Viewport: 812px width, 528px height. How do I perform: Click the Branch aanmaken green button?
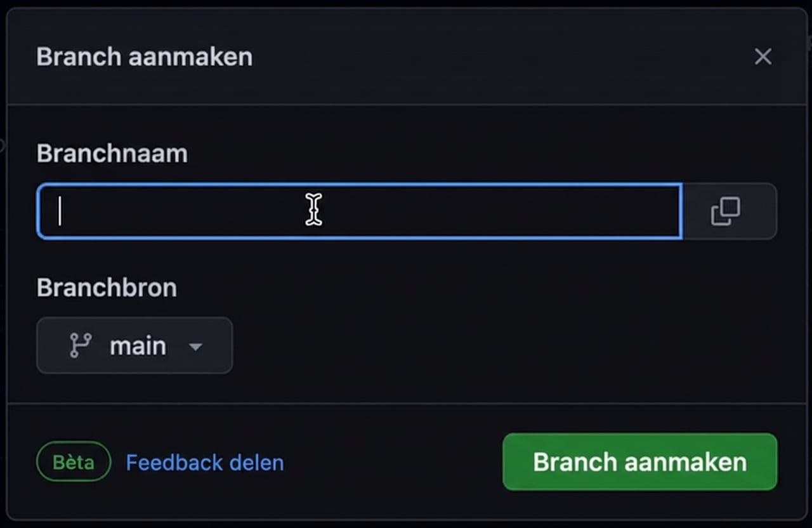[x=639, y=462]
